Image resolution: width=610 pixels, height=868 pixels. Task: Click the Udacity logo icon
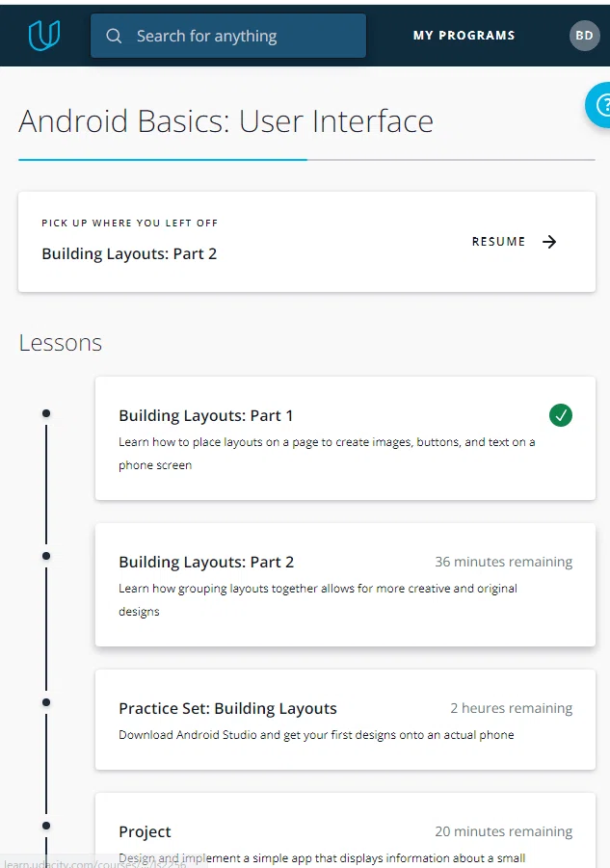pyautogui.click(x=44, y=36)
